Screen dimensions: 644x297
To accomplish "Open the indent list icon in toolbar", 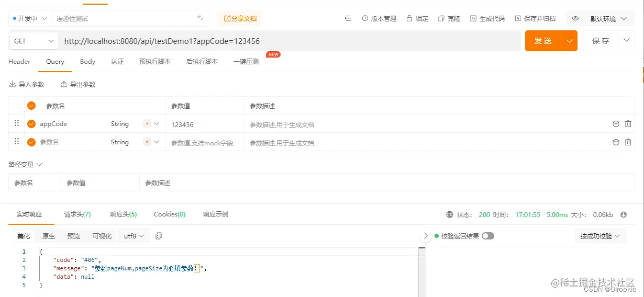I will pos(348,18).
